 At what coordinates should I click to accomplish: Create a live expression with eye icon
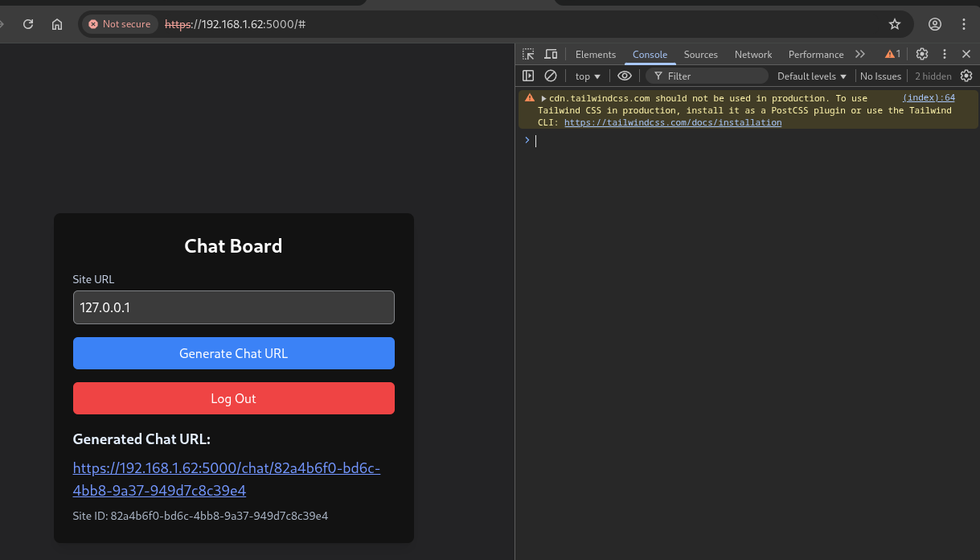point(625,76)
